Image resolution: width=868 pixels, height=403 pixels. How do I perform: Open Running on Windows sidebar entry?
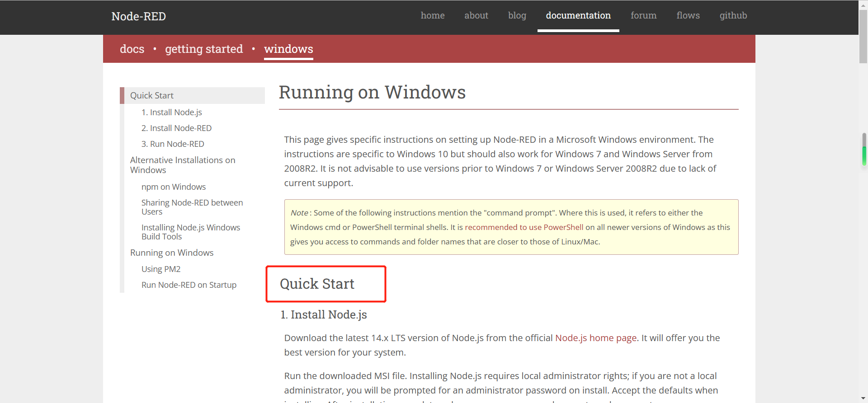point(172,253)
